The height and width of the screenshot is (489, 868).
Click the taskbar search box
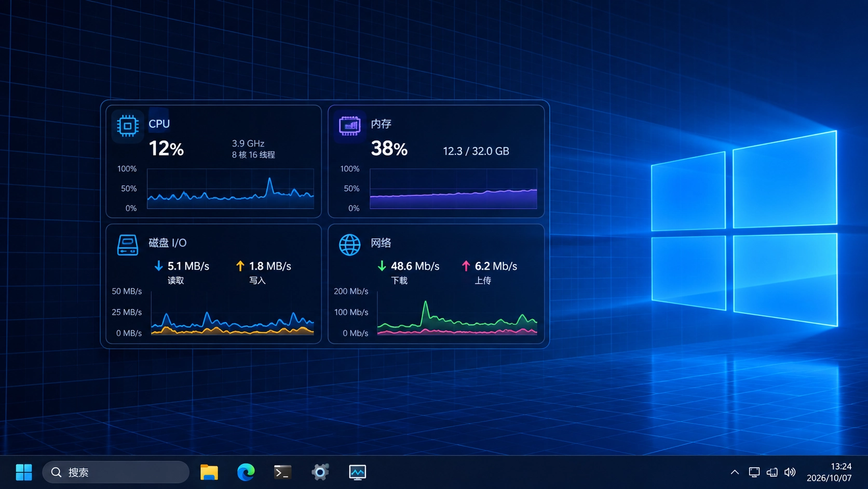pos(116,472)
